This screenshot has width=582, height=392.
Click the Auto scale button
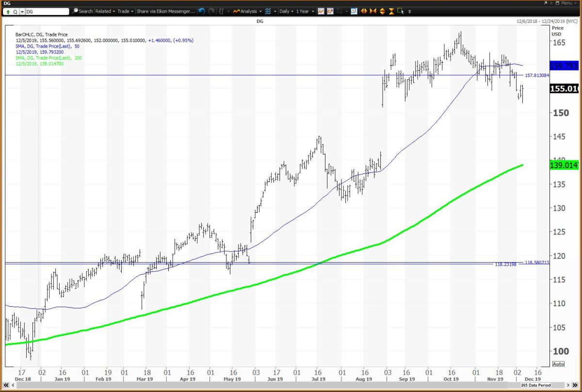(x=558, y=364)
